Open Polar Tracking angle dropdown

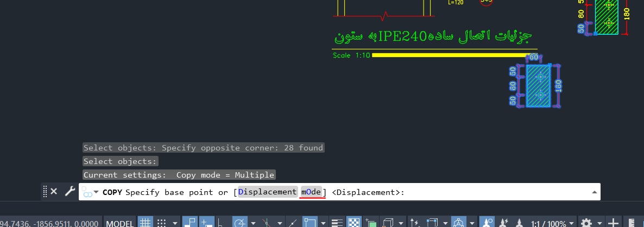pyautogui.click(x=253, y=224)
